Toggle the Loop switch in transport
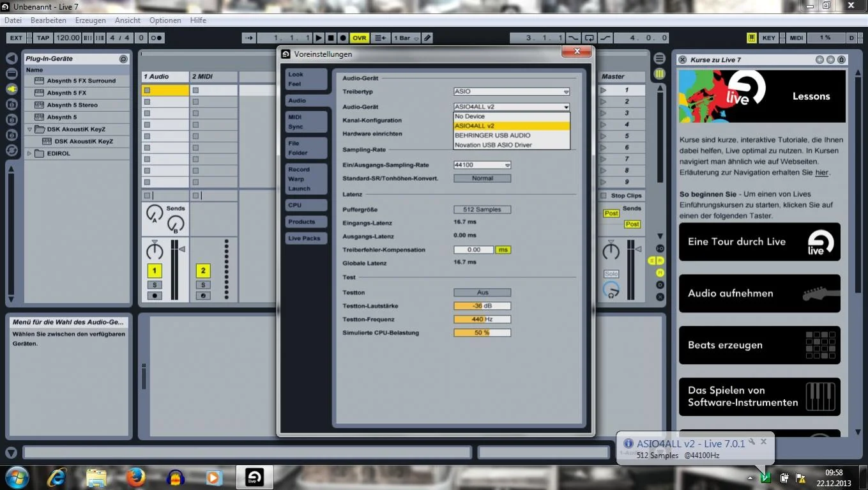 coord(589,38)
